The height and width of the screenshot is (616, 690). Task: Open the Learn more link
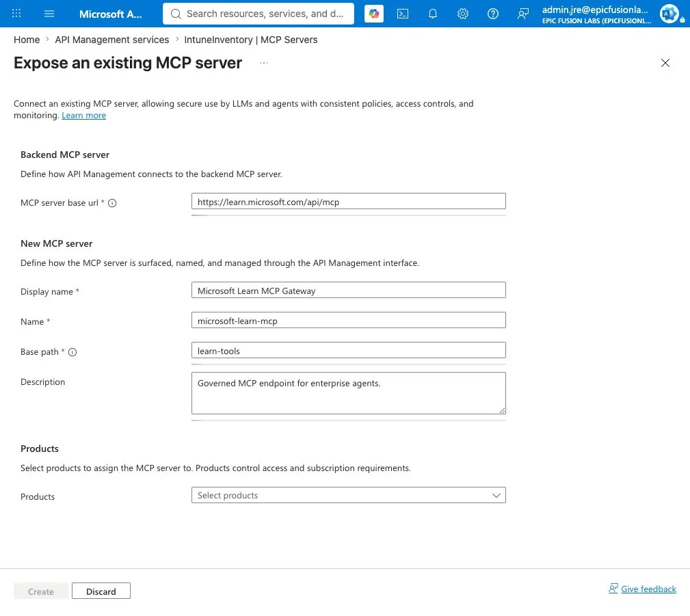(83, 116)
